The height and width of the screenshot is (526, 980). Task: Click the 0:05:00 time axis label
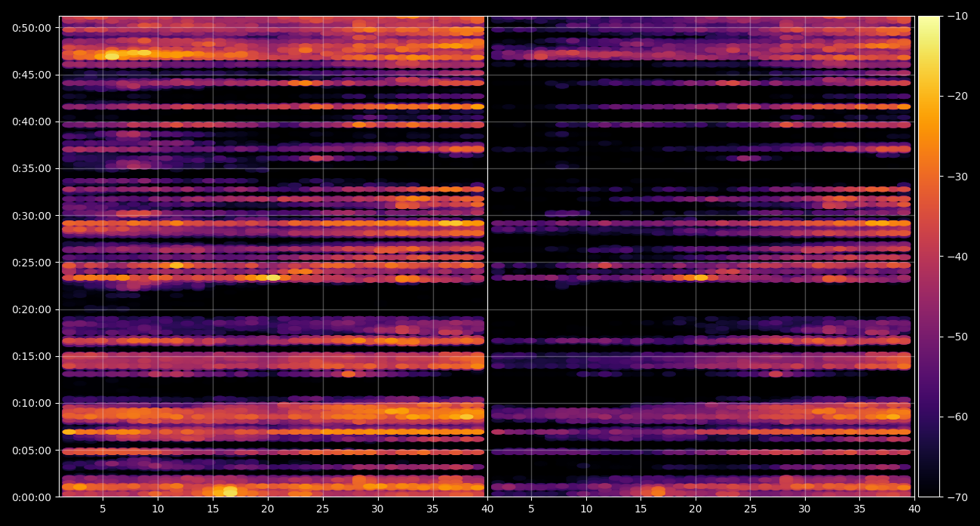(x=31, y=451)
